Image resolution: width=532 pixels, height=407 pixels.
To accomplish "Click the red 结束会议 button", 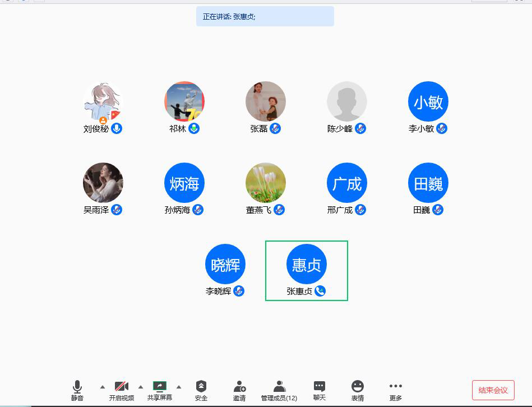I will coord(493,390).
